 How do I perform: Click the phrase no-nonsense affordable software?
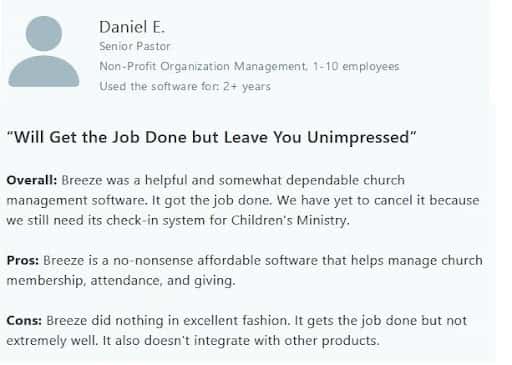pos(216,260)
